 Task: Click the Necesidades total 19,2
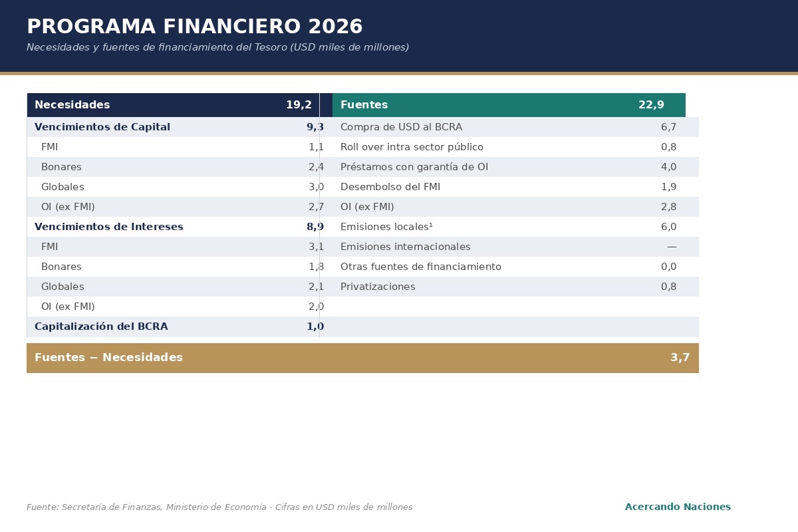click(299, 105)
